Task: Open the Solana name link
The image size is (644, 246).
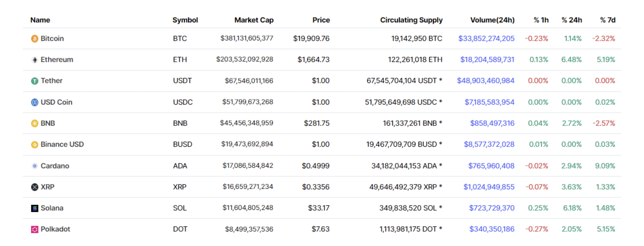Action: click(52, 208)
